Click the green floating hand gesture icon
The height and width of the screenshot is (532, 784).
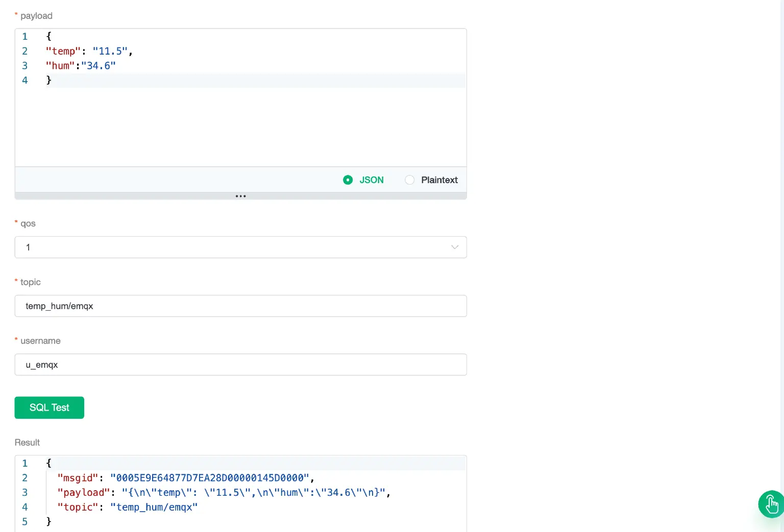tap(771, 504)
